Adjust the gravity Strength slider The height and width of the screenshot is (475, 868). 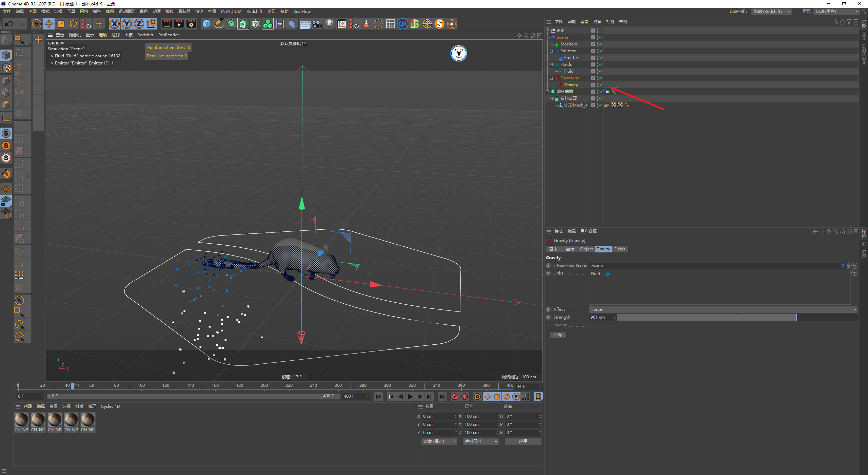pos(796,317)
